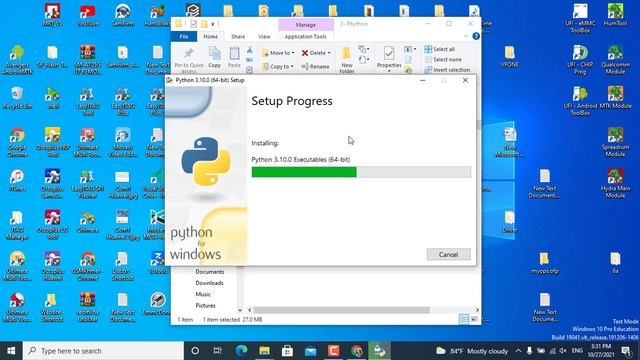Viewport: 640px width, 360px height.
Task: Open Application Tools ribbon tab
Action: point(305,36)
